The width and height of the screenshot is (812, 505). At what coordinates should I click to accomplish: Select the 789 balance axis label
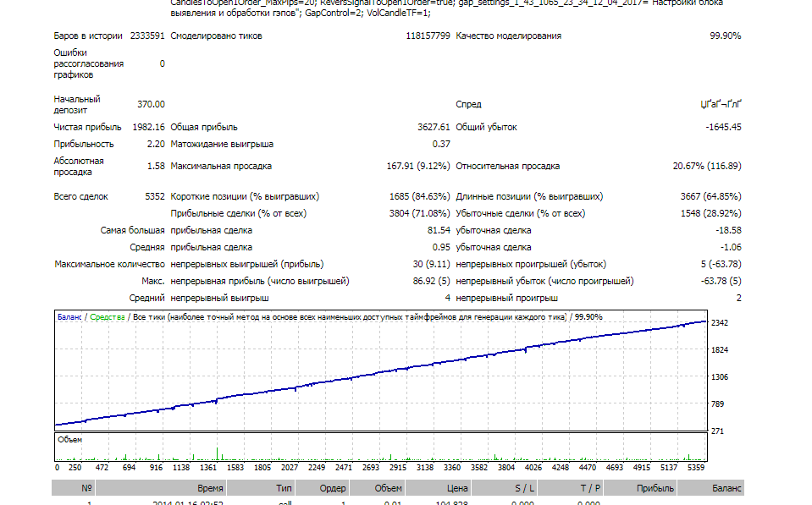(717, 403)
